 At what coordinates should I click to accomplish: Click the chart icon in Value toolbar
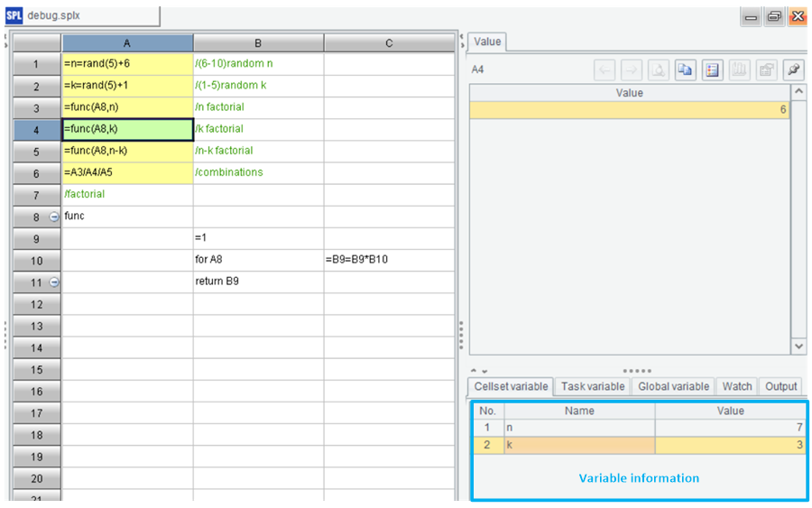(740, 69)
